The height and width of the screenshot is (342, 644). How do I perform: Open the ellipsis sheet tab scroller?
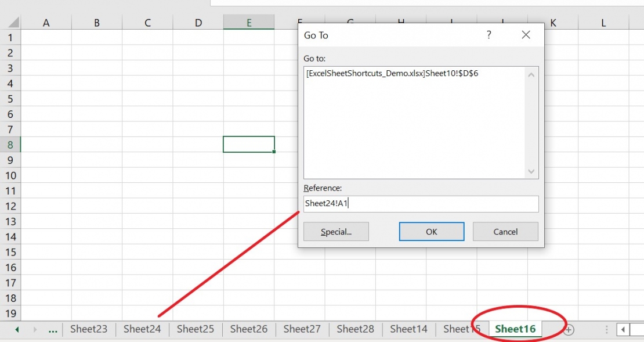(x=52, y=329)
